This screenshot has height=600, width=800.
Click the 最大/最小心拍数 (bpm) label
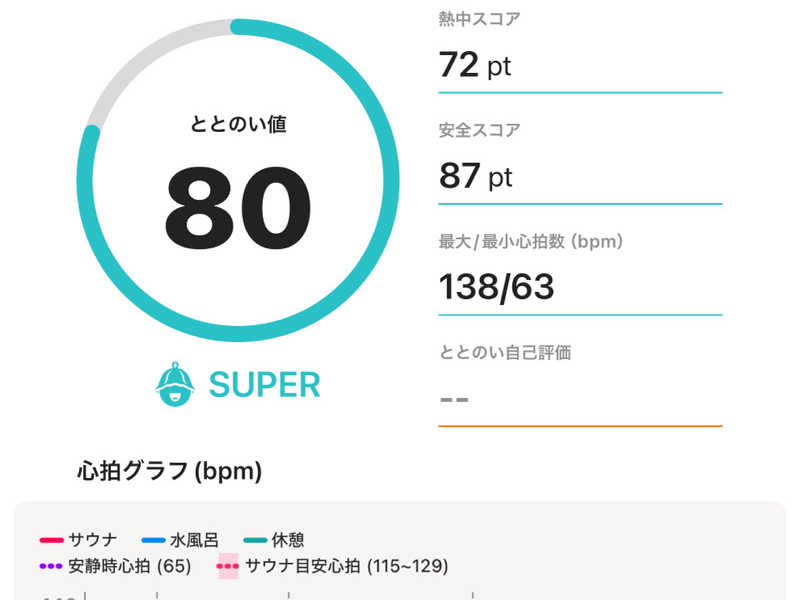531,241
